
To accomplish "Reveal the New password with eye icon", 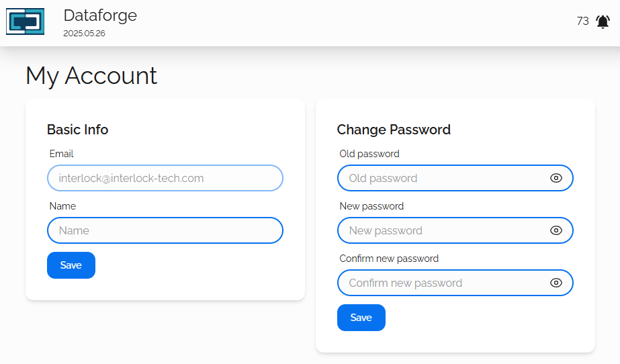I will click(556, 230).
